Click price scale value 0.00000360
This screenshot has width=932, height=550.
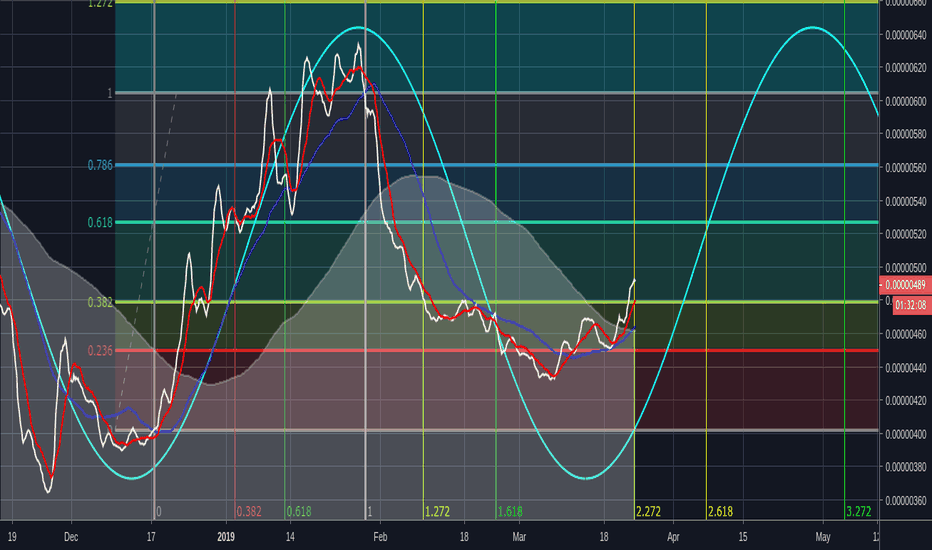906,501
